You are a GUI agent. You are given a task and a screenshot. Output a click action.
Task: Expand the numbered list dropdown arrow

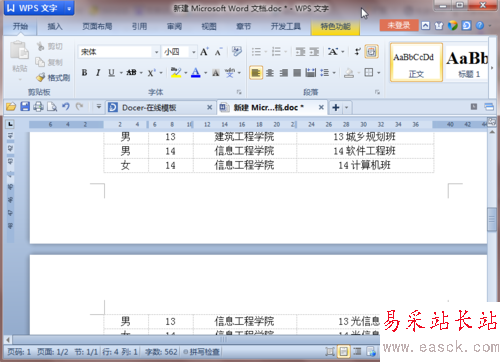pyautogui.click(x=286, y=52)
